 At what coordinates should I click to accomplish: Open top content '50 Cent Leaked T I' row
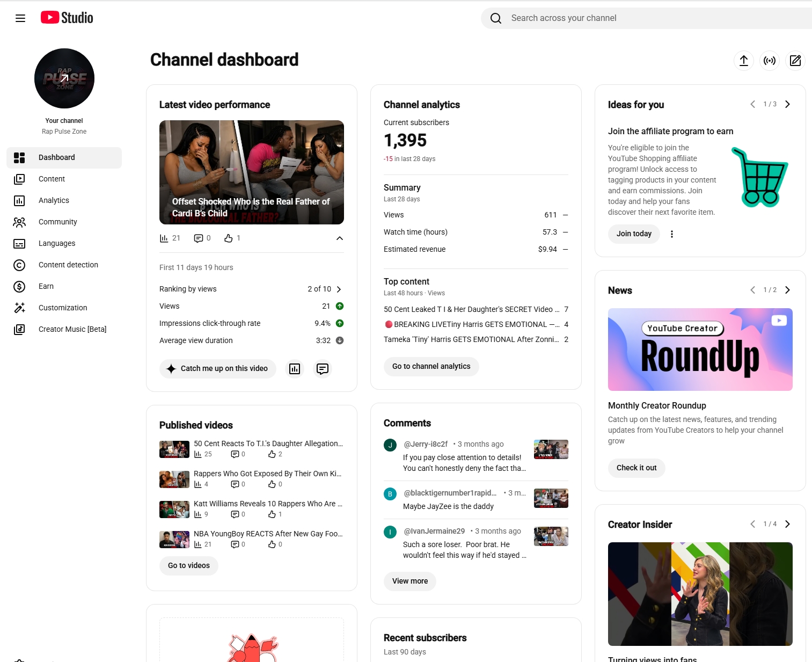pyautogui.click(x=476, y=310)
